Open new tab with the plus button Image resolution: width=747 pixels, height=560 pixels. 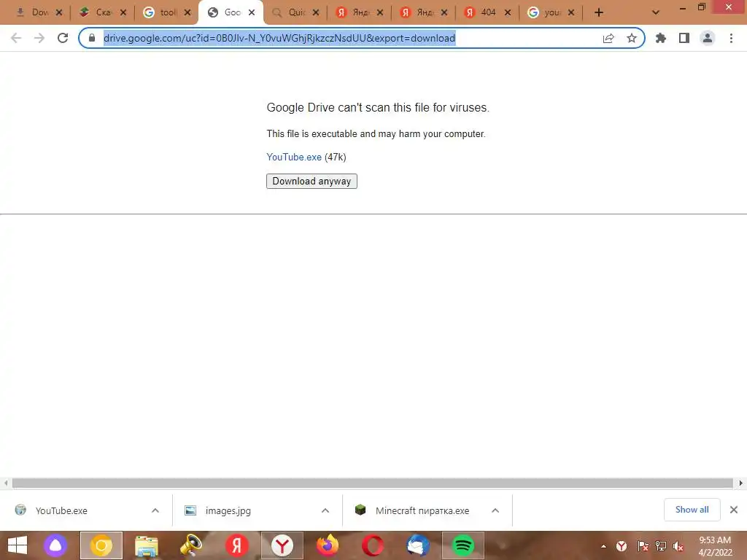point(599,12)
